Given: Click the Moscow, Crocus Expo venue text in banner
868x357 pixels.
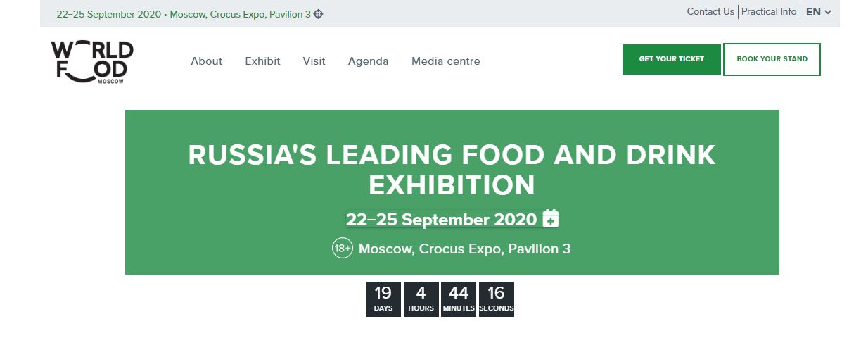Looking at the screenshot, I should pyautogui.click(x=464, y=249).
